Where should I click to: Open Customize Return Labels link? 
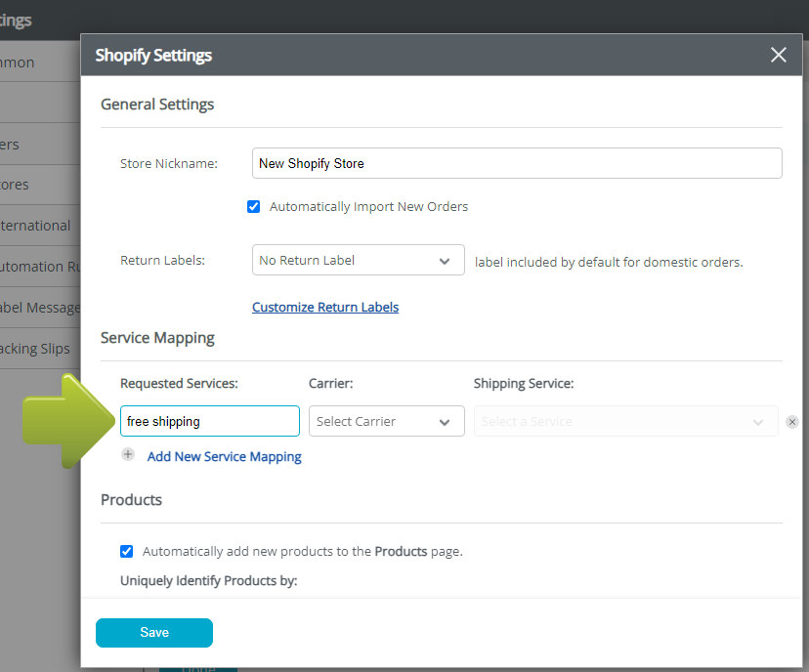click(x=325, y=307)
